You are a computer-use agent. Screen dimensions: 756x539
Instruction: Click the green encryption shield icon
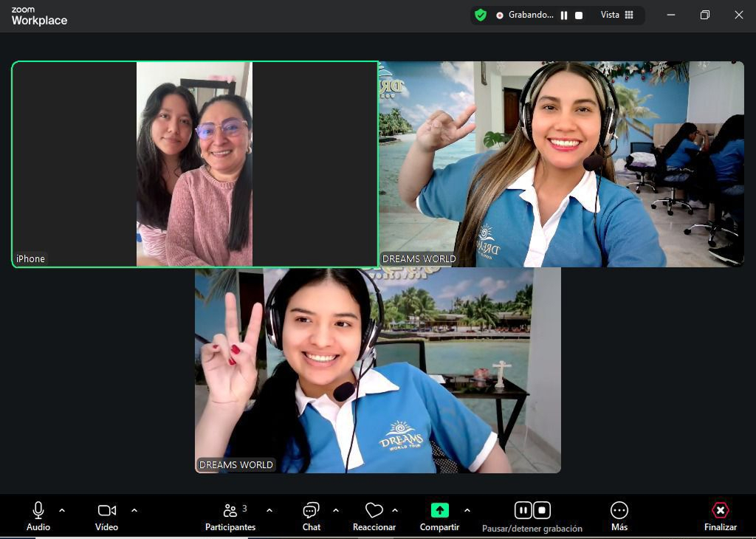[x=481, y=15]
